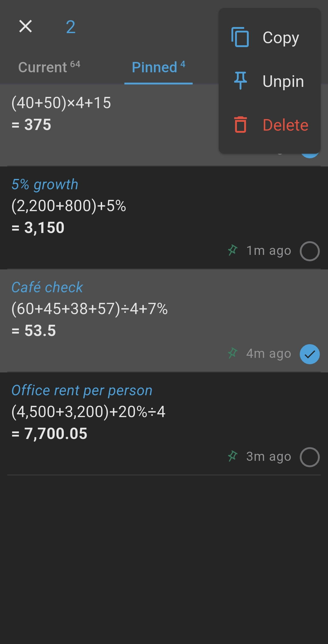Click the Unpin pushpin icon
This screenshot has height=644, width=328.
pos(240,81)
